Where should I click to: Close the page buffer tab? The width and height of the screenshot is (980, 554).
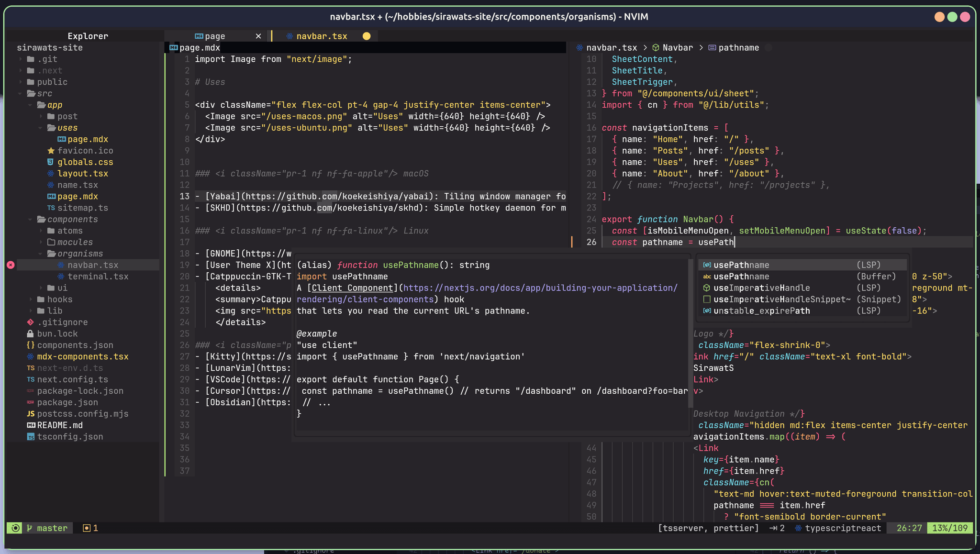[x=258, y=36]
